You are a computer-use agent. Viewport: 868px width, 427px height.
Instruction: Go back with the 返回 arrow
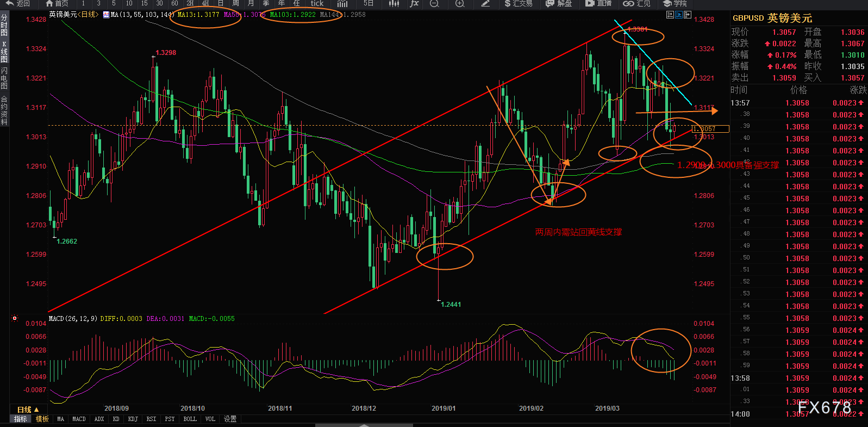coord(18,3)
